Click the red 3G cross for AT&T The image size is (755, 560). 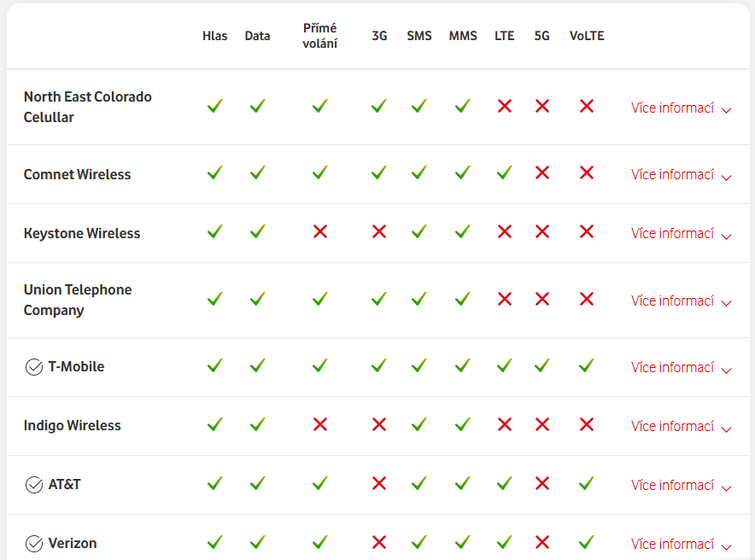coord(379,484)
